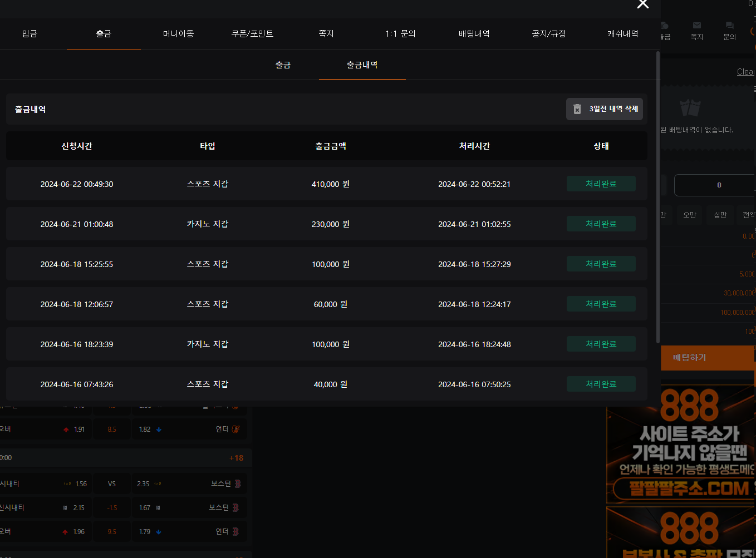Click the blue down arrow next to 1.82
The height and width of the screenshot is (558, 756).
click(x=159, y=429)
